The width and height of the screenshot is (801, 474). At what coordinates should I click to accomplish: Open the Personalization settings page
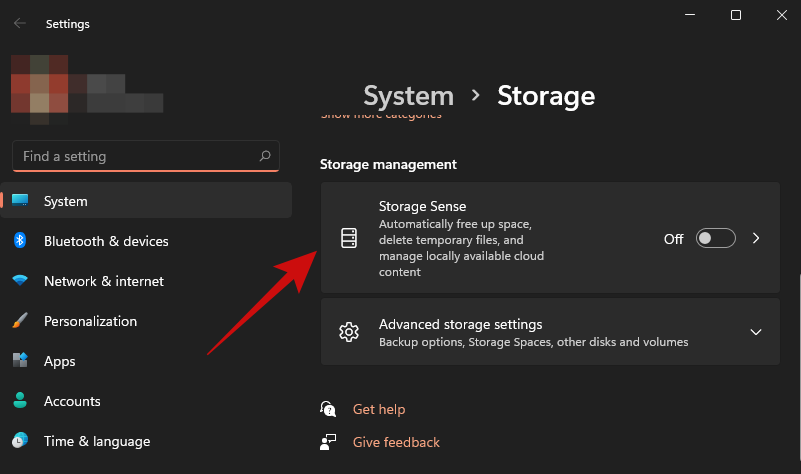[90, 321]
